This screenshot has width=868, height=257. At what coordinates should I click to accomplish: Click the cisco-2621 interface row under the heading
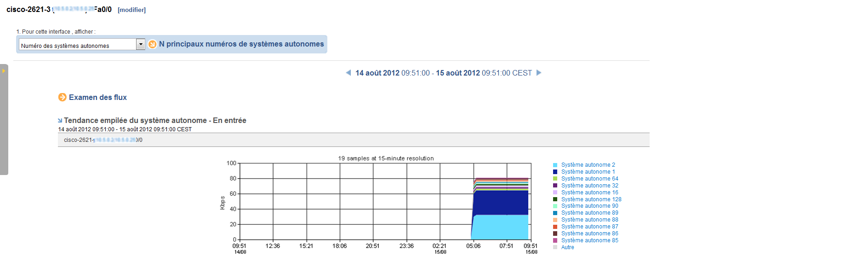coord(354,140)
